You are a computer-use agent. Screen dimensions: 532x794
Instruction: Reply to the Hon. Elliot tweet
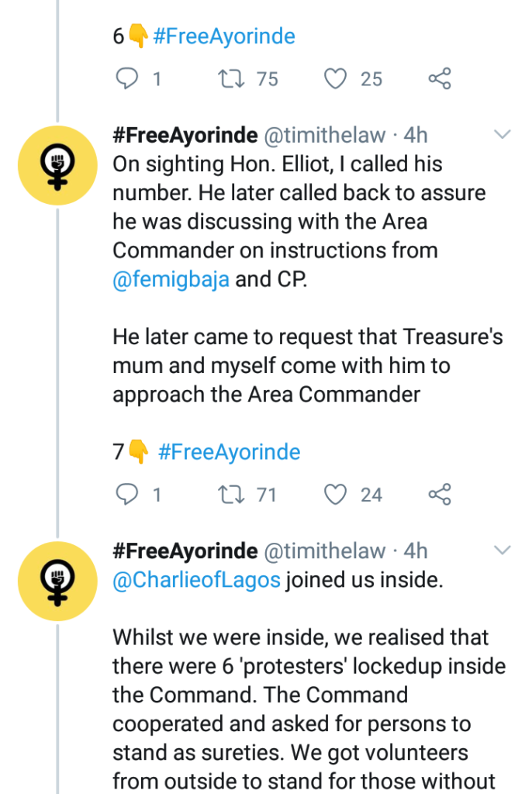[126, 494]
